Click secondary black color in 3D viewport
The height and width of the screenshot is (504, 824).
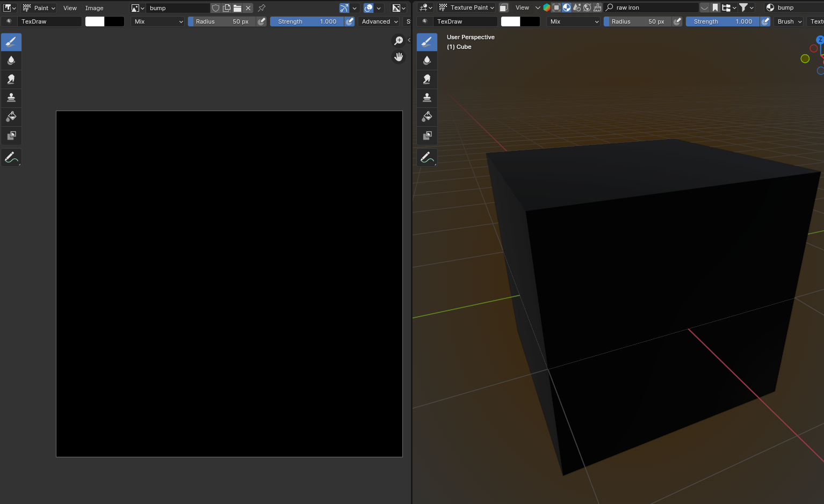pyautogui.click(x=530, y=21)
